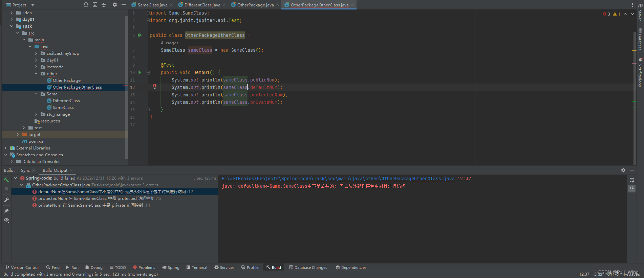Open the Dependencies tool window

click(351, 268)
